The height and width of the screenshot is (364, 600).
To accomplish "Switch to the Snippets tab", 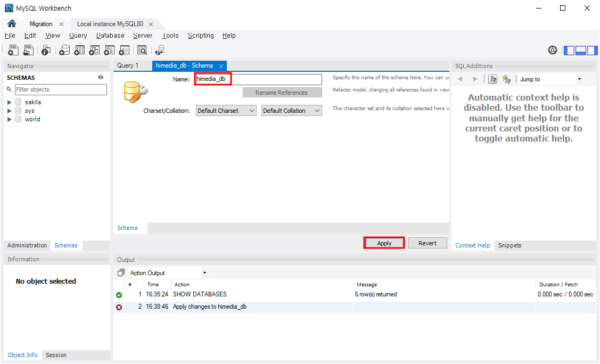I will (x=509, y=245).
